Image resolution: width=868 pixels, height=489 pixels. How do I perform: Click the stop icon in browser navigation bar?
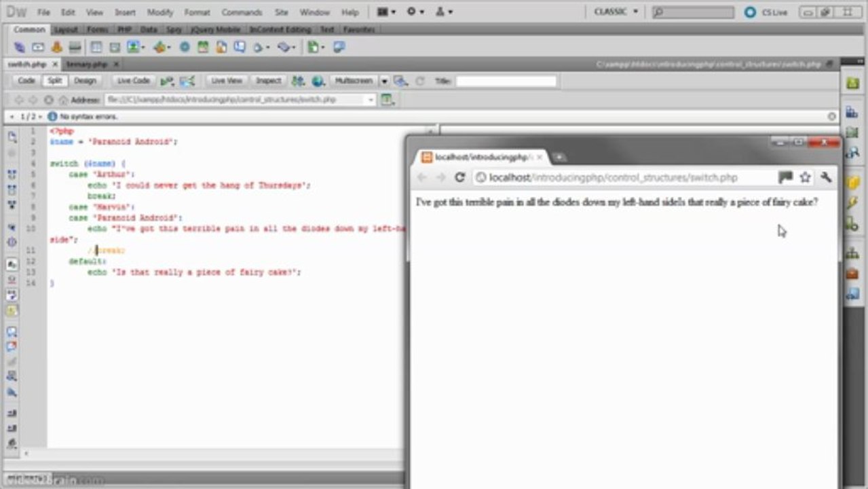(x=48, y=100)
